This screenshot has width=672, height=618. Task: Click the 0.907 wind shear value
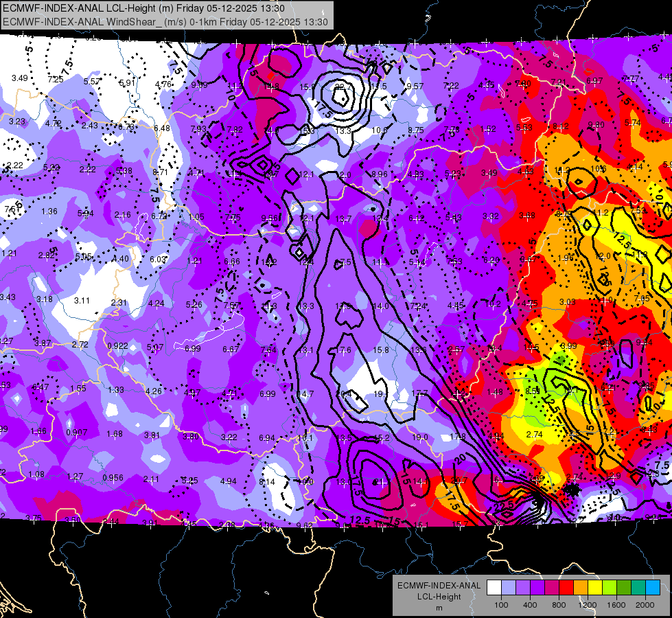pyautogui.click(x=77, y=433)
